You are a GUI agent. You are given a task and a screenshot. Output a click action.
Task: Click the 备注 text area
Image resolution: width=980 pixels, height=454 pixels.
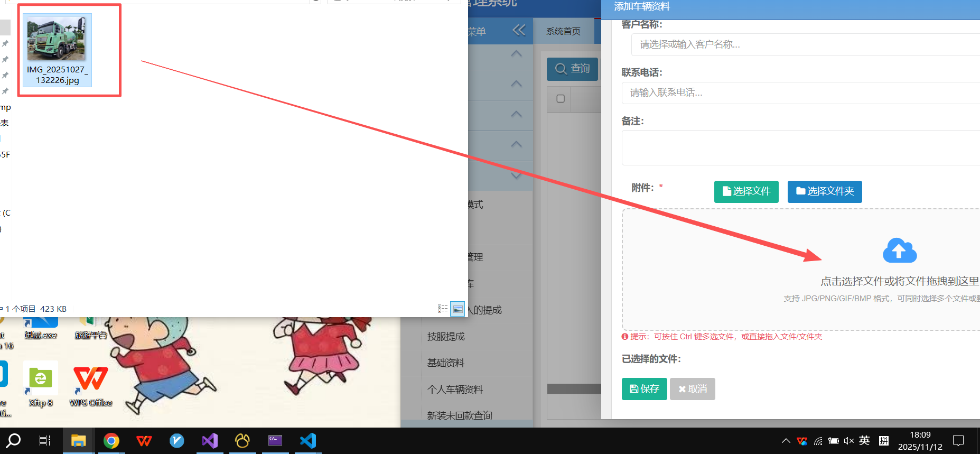point(800,147)
